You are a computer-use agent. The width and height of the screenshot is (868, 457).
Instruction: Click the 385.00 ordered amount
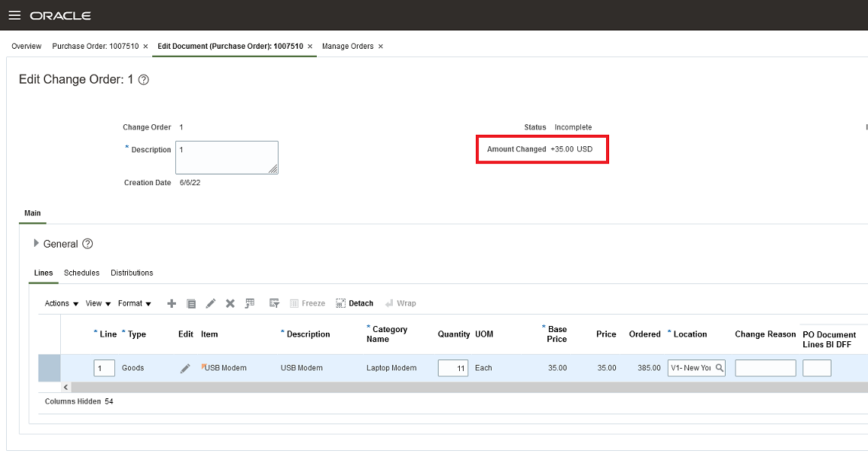pos(649,368)
